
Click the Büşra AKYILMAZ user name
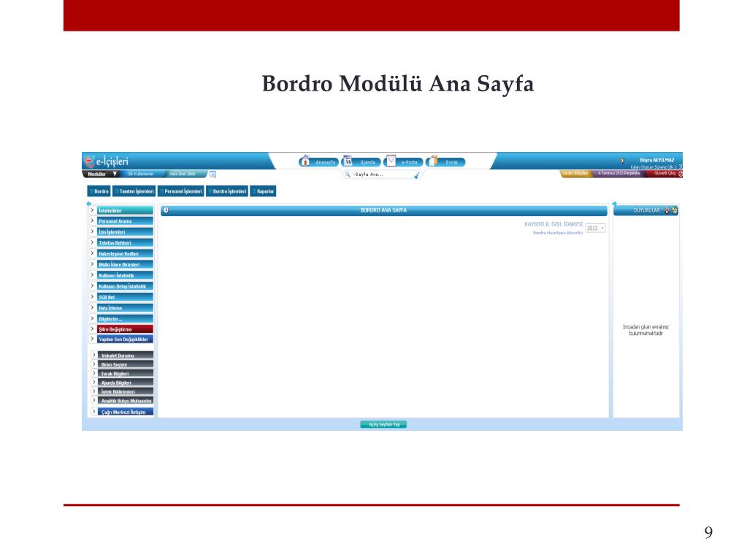tap(657, 161)
